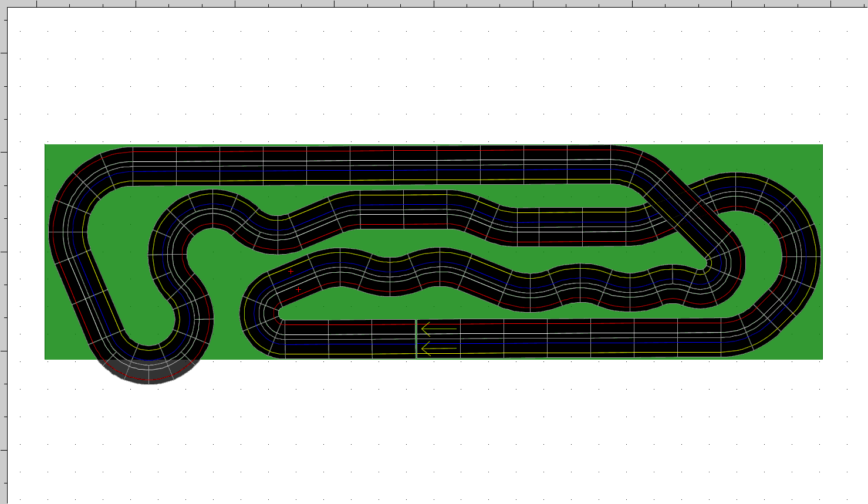The height and width of the screenshot is (504, 868).
Task: Click the horizontal ruler along the top edge
Action: click(434, 4)
